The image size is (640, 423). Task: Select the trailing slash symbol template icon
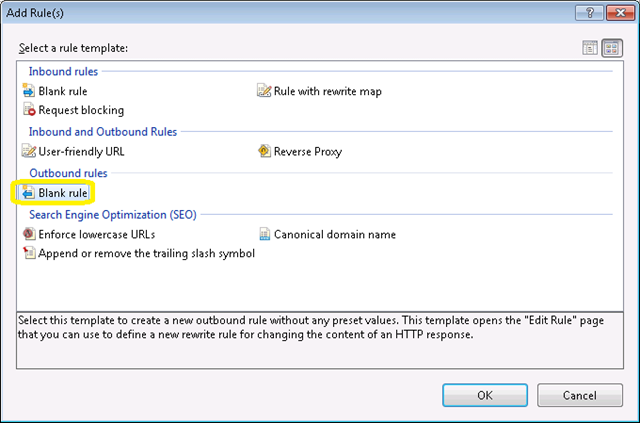(x=29, y=253)
